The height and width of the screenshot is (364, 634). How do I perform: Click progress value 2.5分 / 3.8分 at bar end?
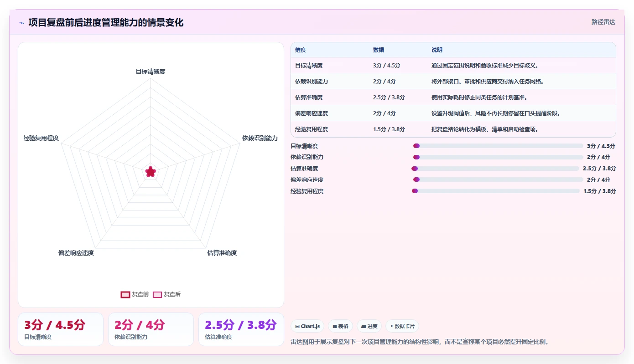(599, 169)
